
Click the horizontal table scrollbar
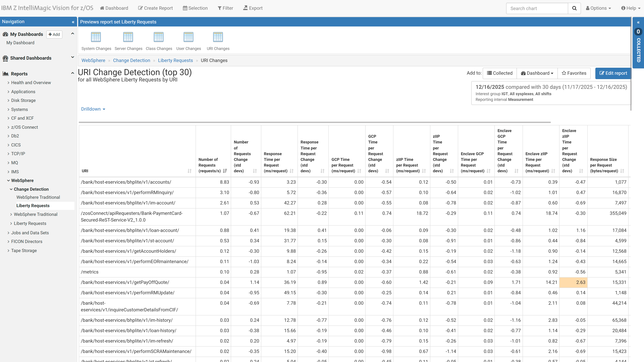(x=314, y=122)
